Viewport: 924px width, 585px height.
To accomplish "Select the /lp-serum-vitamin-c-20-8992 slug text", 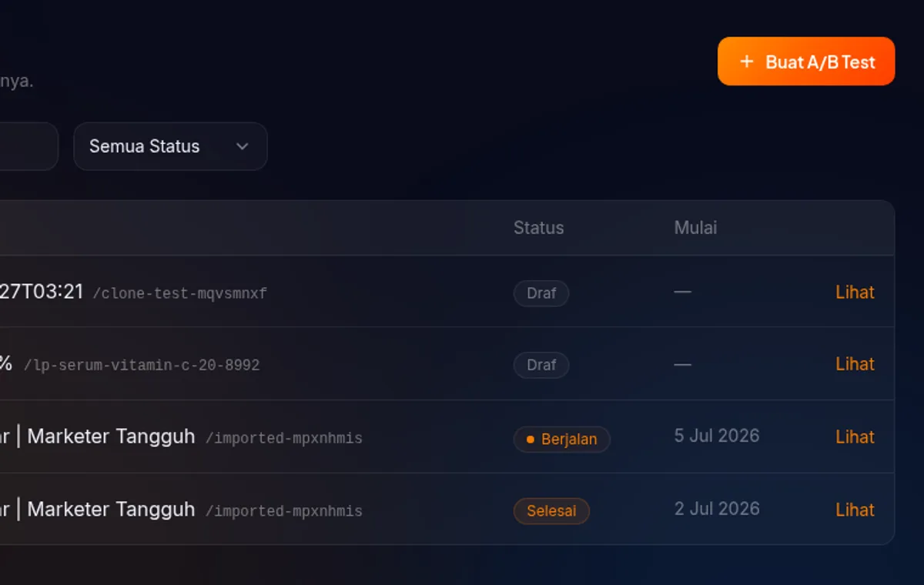I will (142, 366).
